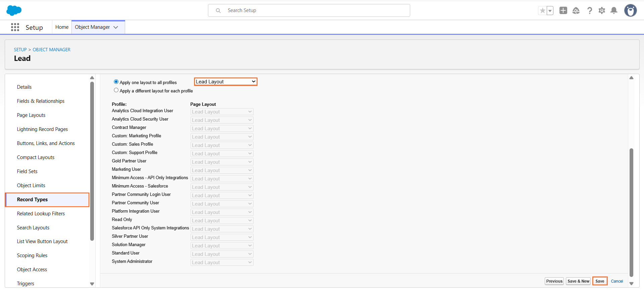Click the sidebar vertical scrollbar thumb

click(x=92, y=161)
